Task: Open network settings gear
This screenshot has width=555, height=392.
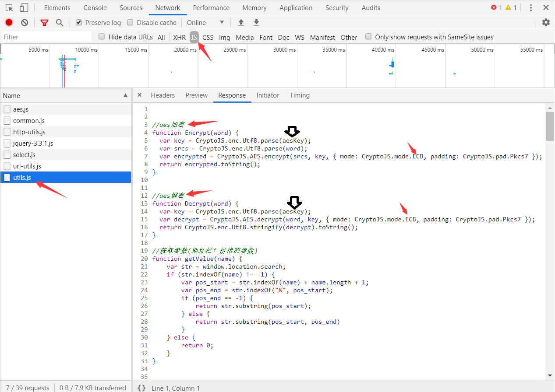Action: pyautogui.click(x=546, y=22)
